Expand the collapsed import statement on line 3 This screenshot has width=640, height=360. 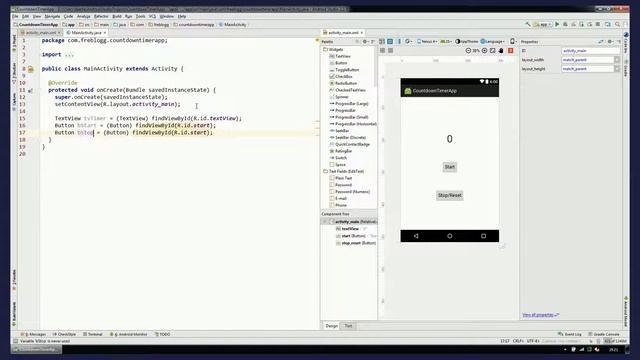[69, 55]
